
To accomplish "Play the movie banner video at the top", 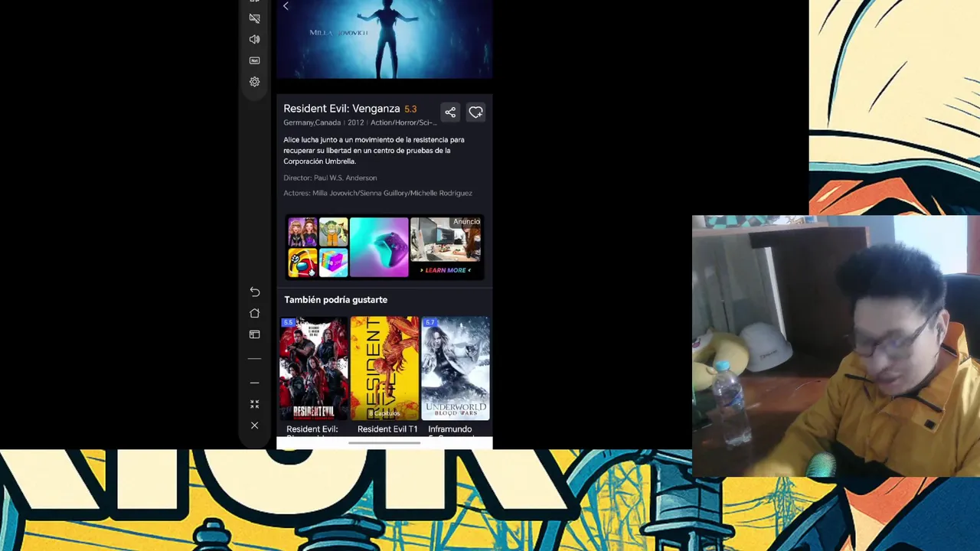I will point(384,39).
